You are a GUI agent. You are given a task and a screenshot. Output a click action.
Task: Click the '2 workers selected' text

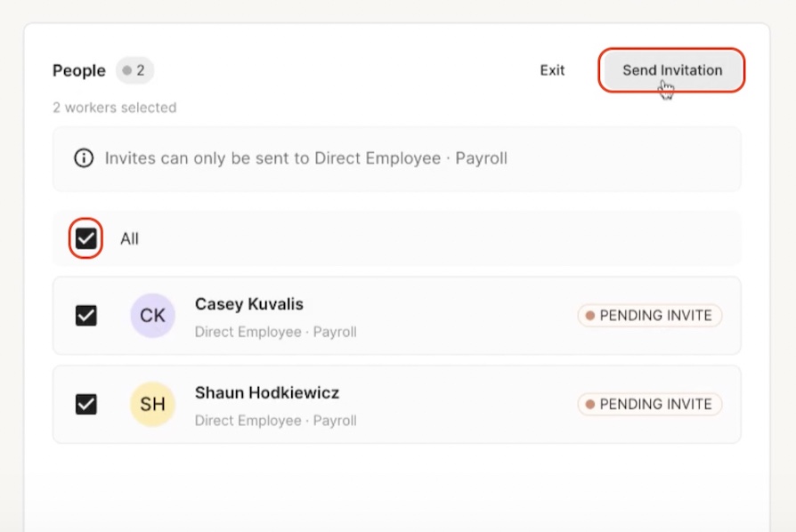pos(115,108)
